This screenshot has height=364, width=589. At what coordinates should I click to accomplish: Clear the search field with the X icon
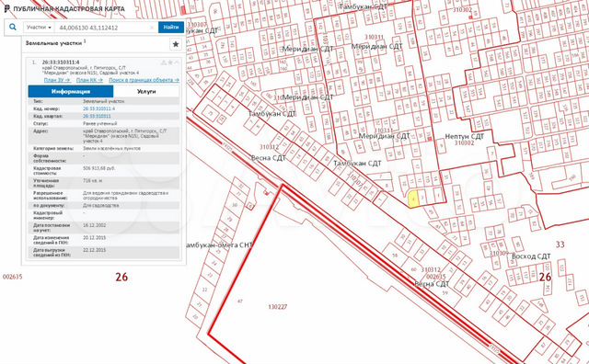point(152,28)
